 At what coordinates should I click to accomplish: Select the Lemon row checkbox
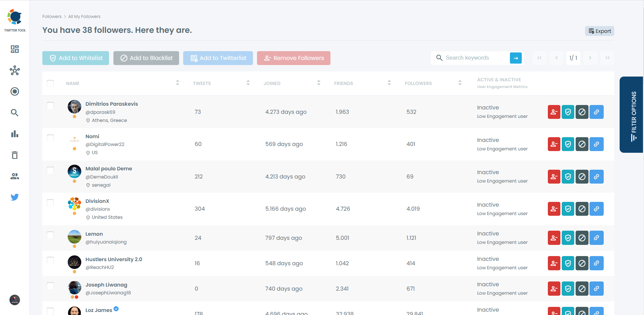50,235
